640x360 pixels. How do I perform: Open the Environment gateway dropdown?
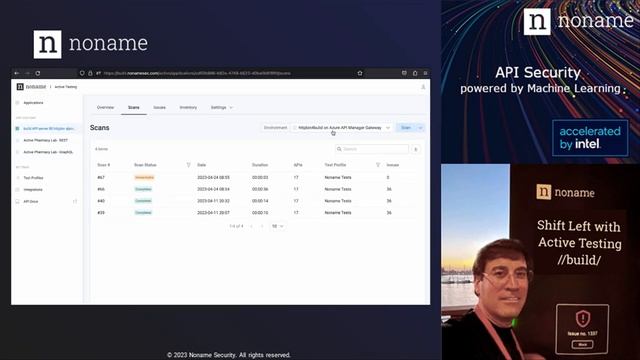coord(342,128)
